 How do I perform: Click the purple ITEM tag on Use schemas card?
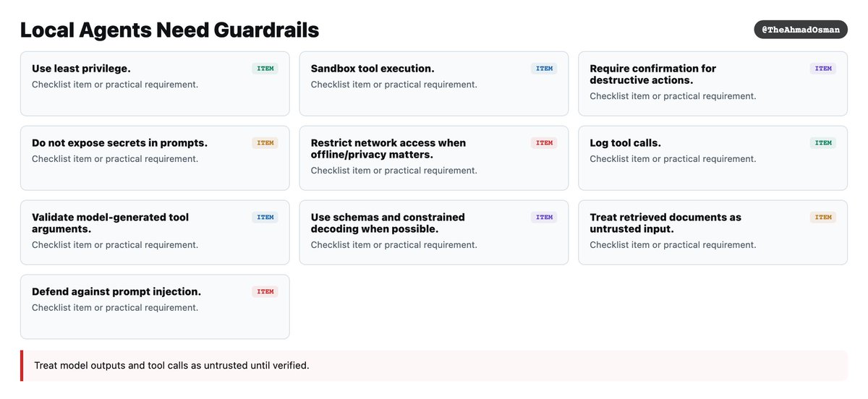click(544, 218)
